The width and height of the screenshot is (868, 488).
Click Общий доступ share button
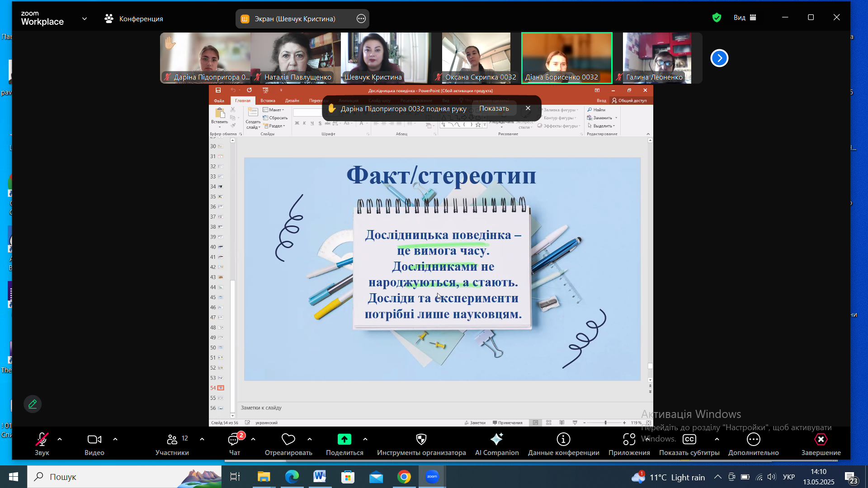click(x=629, y=101)
